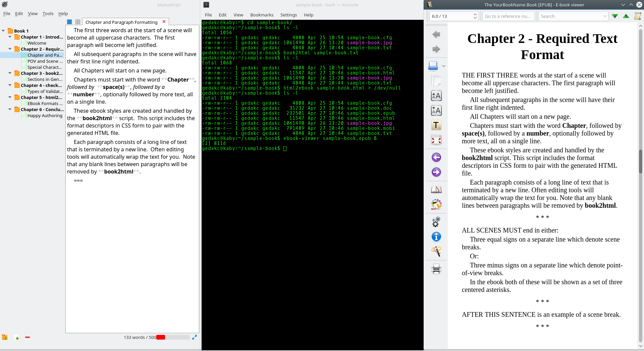The width and height of the screenshot is (644, 351).
Task: Click the bookmarks note icon in viewer
Action: click(638, 16)
